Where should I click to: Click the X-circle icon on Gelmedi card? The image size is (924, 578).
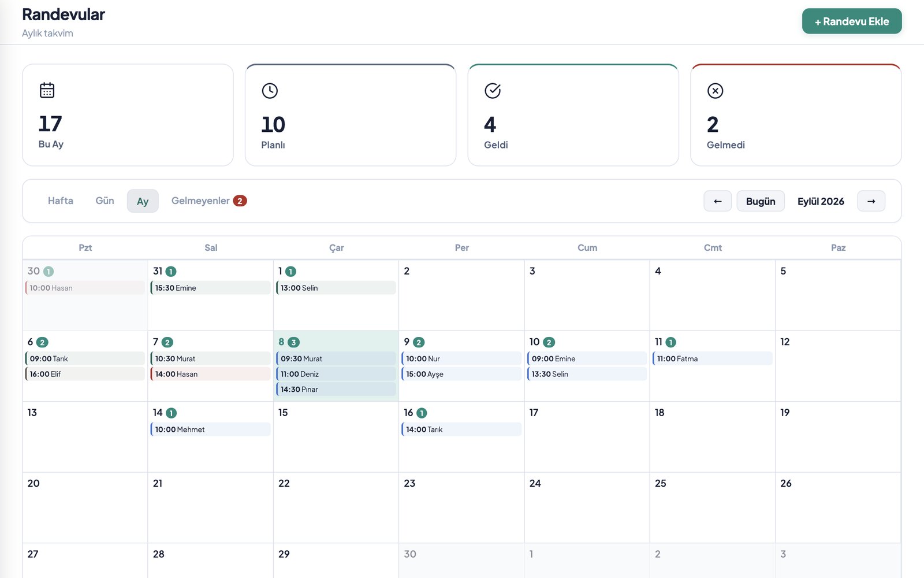[x=716, y=91]
